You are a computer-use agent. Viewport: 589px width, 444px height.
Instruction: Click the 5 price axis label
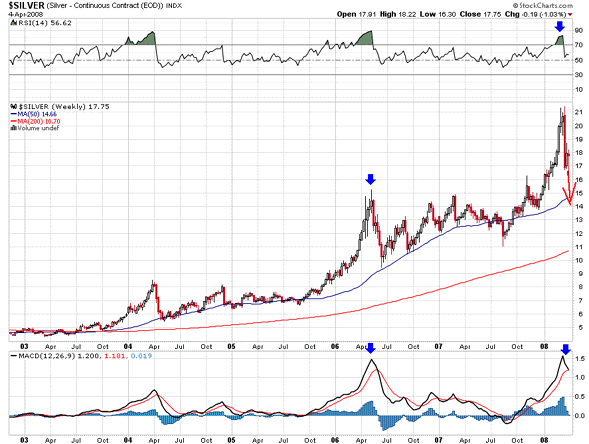[x=581, y=327]
